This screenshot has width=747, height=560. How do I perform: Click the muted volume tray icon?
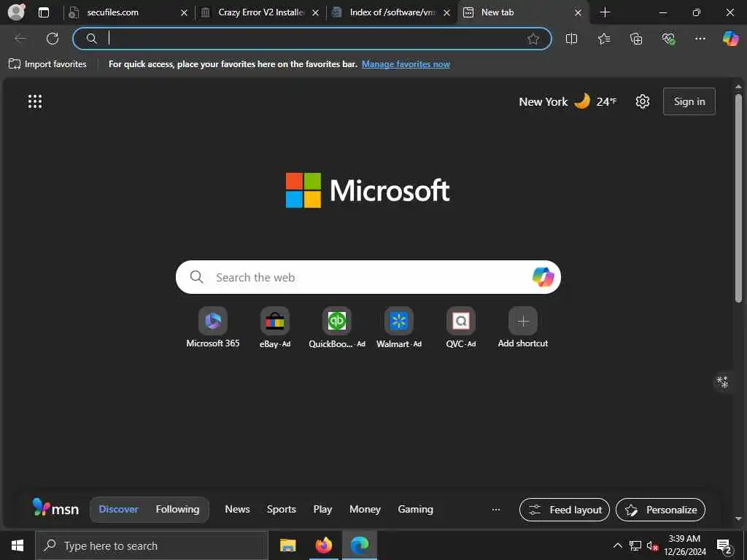point(652,545)
